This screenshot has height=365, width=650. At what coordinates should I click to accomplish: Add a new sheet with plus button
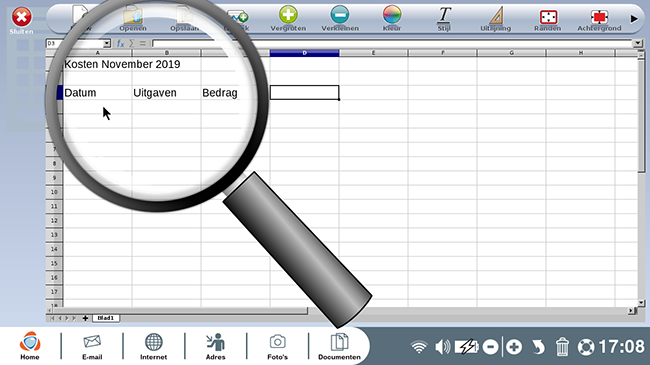(x=85, y=318)
